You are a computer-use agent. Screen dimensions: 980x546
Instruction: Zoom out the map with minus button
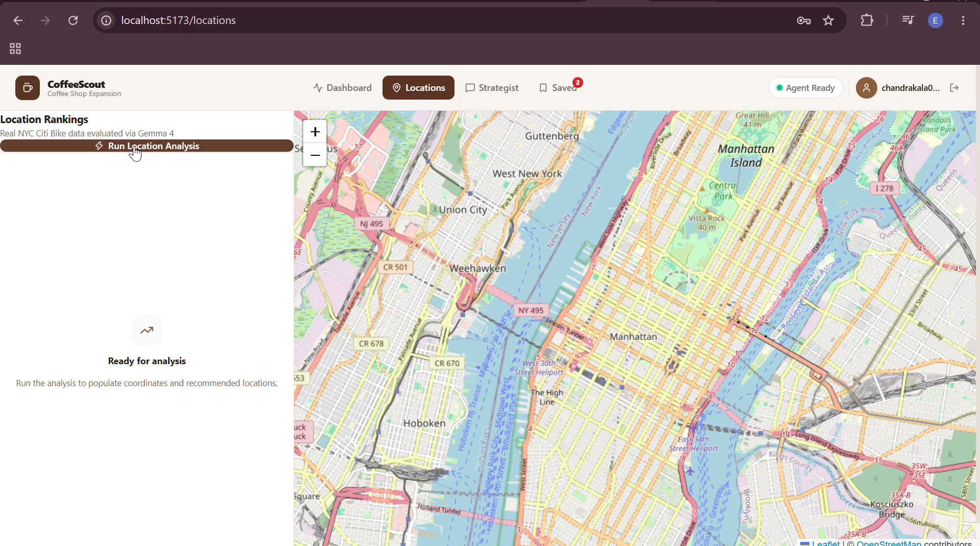point(315,155)
